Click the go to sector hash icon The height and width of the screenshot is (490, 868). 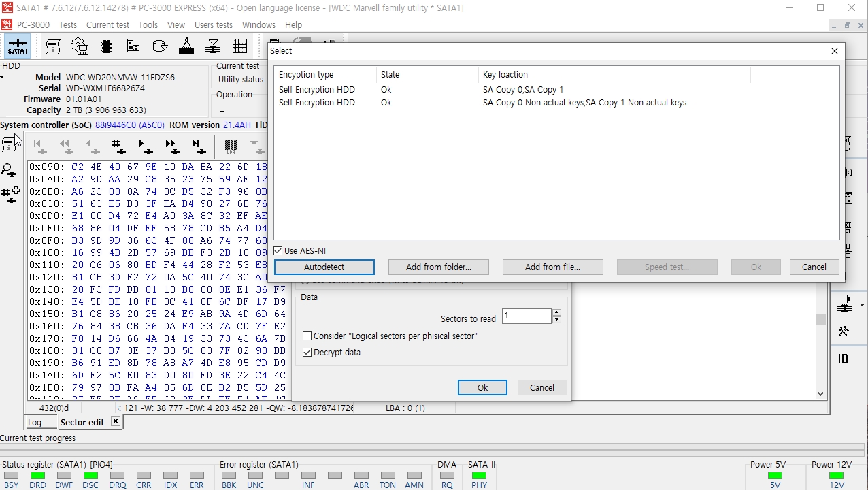(x=118, y=146)
